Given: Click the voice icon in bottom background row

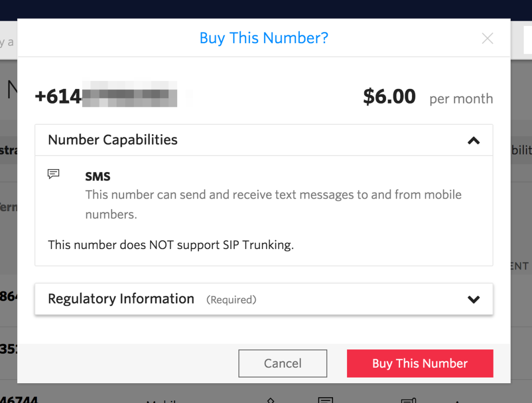Looking at the screenshot, I should [x=270, y=400].
